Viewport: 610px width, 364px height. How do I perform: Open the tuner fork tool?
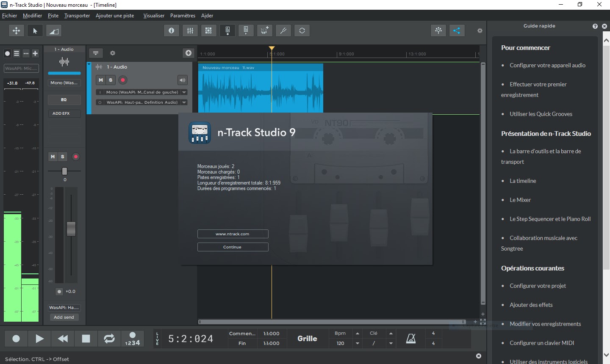tap(283, 30)
